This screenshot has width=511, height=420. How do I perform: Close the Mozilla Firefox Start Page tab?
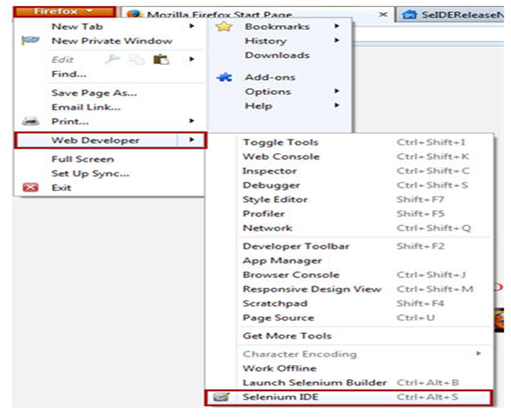click(383, 14)
